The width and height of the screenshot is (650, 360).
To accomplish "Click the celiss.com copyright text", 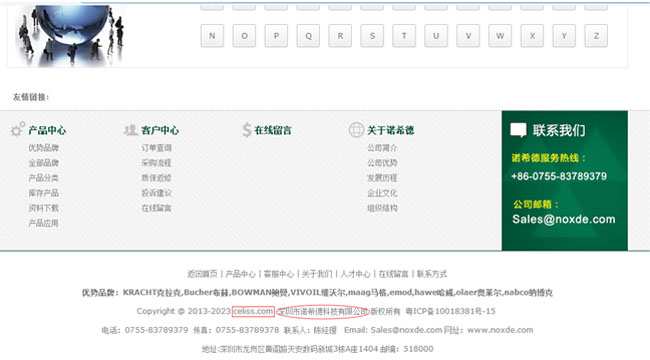I will [x=253, y=311].
